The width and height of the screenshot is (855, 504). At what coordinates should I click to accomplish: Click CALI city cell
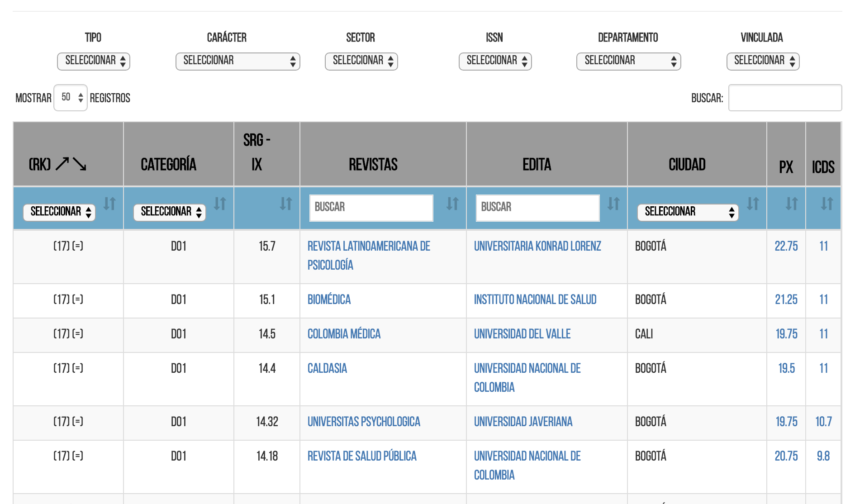[644, 334]
